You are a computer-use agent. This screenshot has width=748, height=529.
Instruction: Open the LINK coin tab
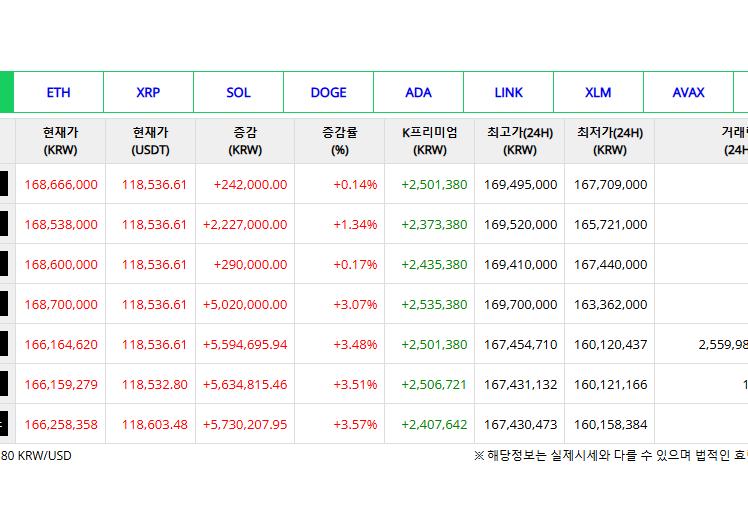[x=508, y=92]
